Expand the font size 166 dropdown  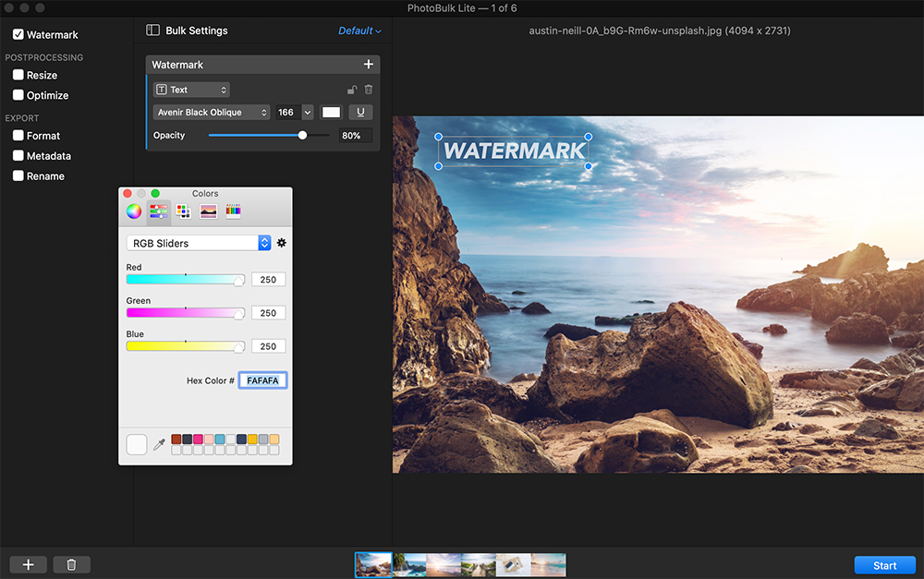(x=306, y=112)
